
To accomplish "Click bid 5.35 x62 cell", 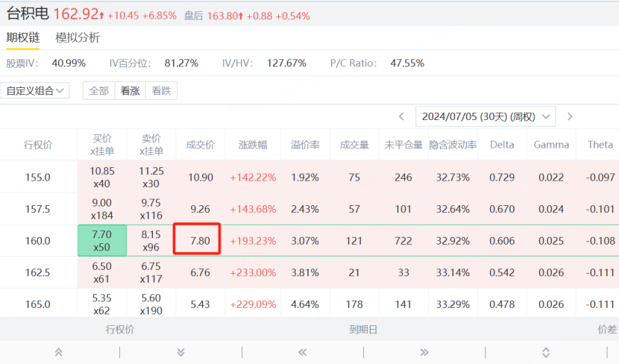I will [x=102, y=304].
